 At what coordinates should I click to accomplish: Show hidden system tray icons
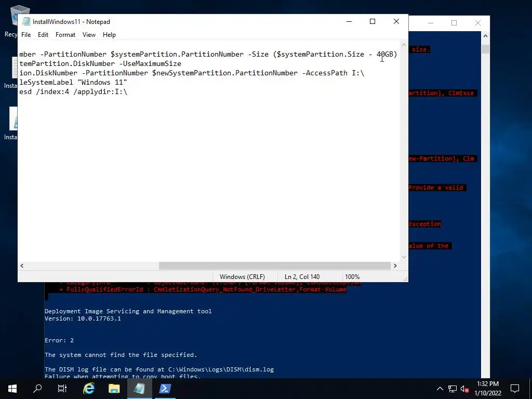point(440,389)
